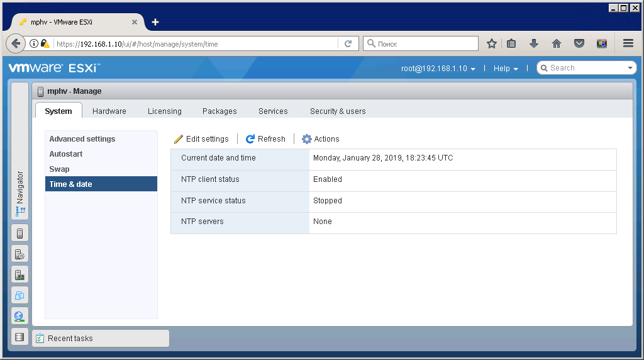Click the NTP client status label
Screen dimensions: 644x360
pos(210,179)
